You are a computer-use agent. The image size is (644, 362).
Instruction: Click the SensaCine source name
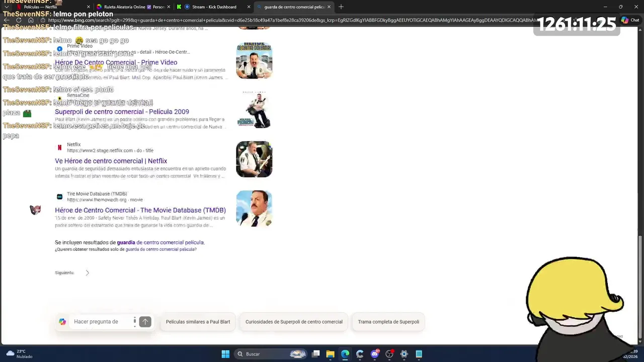78,95
